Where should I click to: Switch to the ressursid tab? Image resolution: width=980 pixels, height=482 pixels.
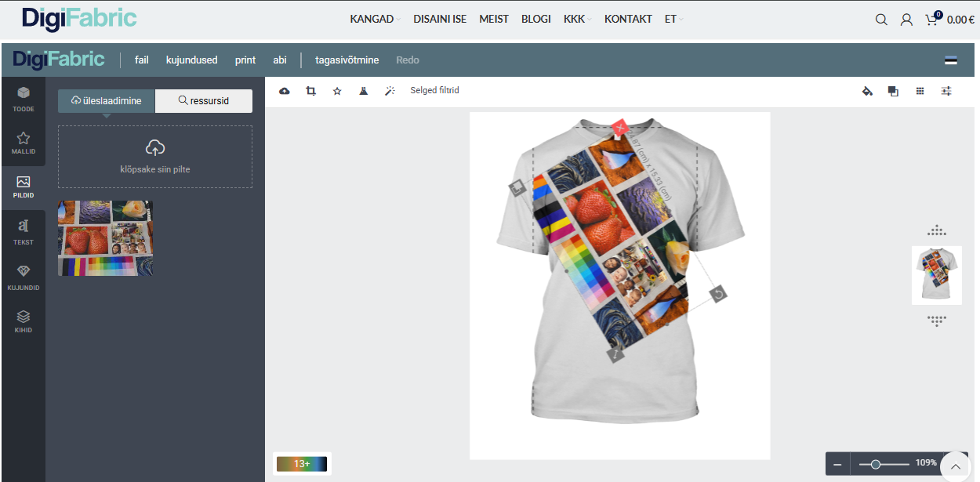[204, 100]
